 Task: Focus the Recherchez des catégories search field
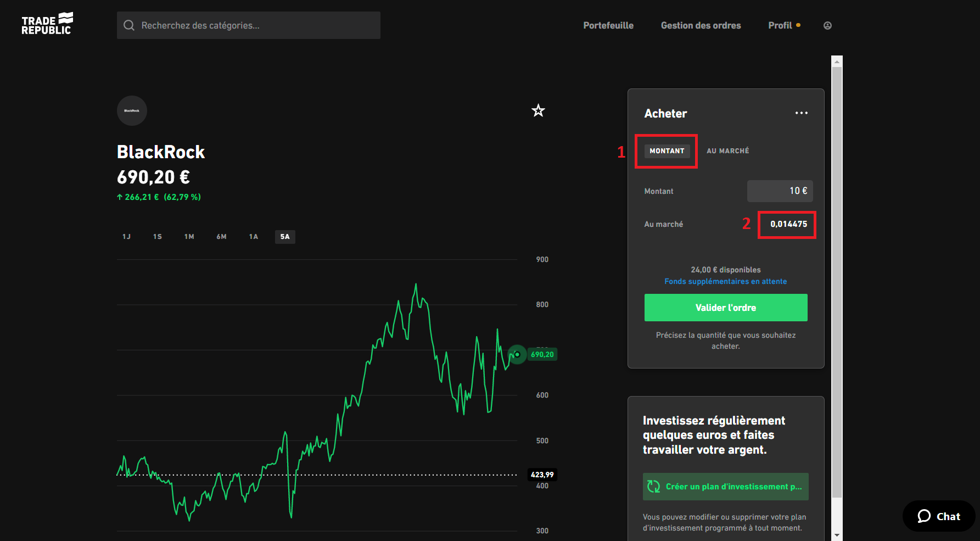[x=248, y=25]
